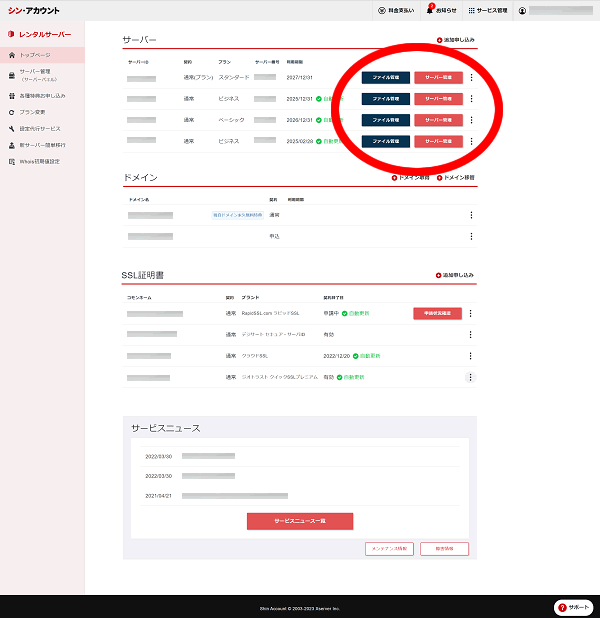Open 料金支払い in the header

[x=396, y=11]
